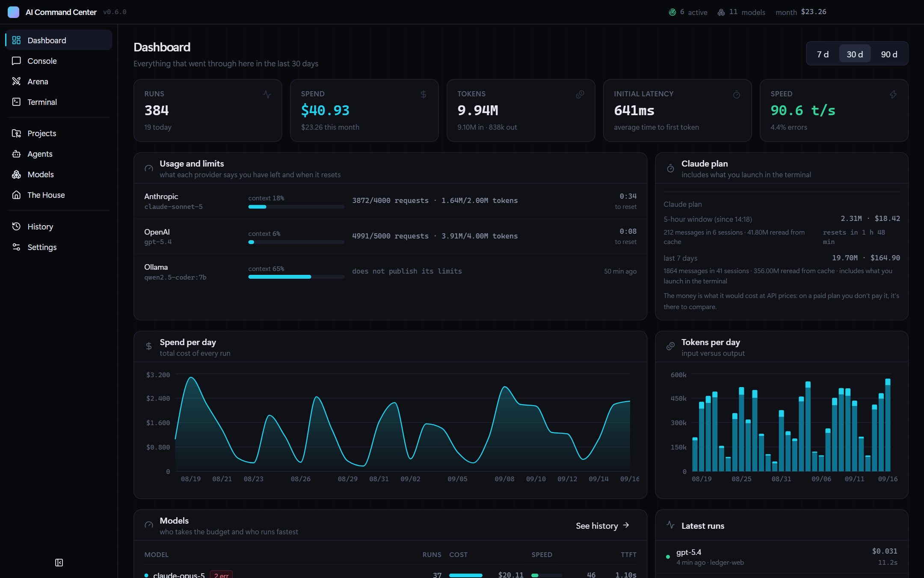Click the month $23.26 header indicator
The height and width of the screenshot is (578, 924).
pos(801,12)
